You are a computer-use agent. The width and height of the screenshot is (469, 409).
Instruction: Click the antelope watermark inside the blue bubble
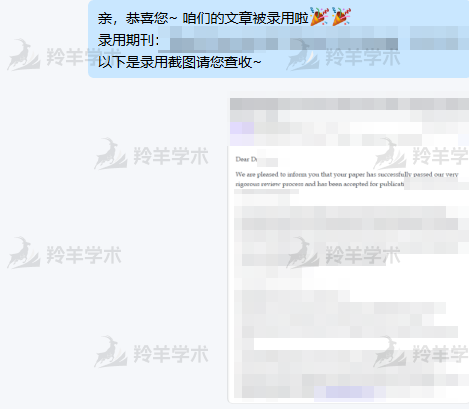(302, 55)
